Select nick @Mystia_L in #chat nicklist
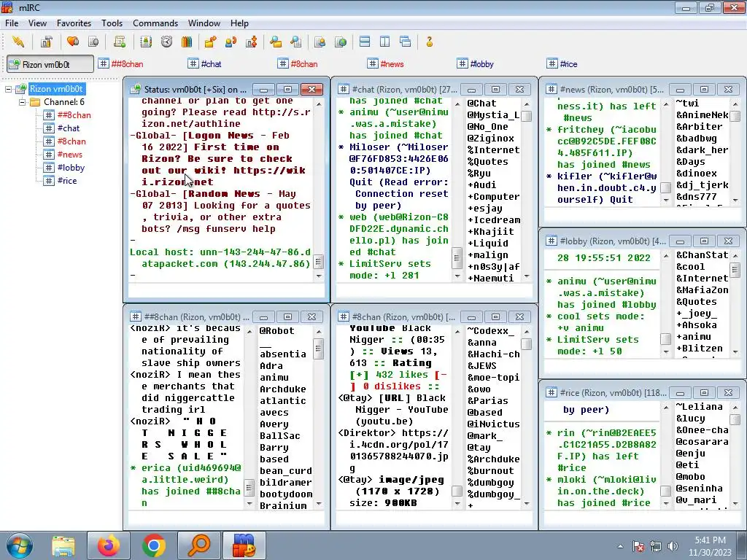The image size is (747, 560). (x=493, y=114)
